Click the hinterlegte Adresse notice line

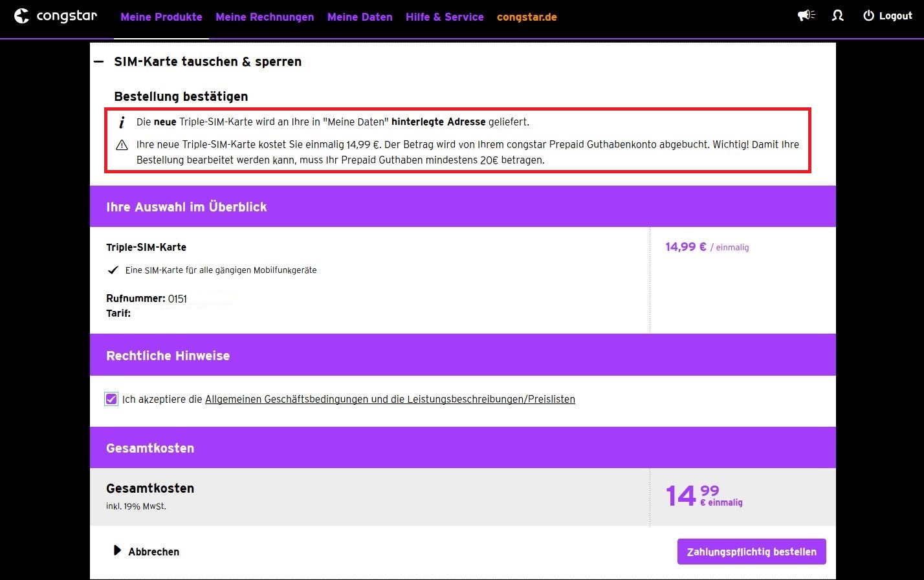coord(333,122)
